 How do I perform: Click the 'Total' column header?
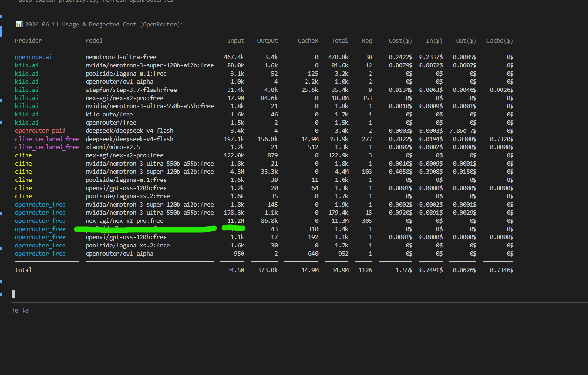click(x=340, y=41)
